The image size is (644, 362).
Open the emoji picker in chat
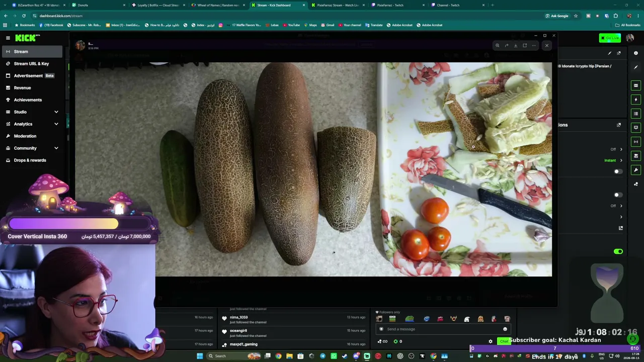click(x=505, y=329)
